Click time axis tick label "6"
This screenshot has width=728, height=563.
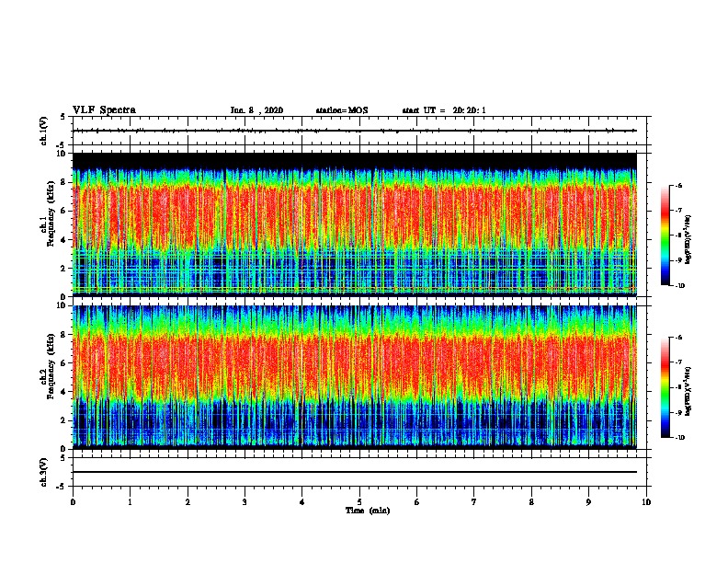click(x=417, y=501)
